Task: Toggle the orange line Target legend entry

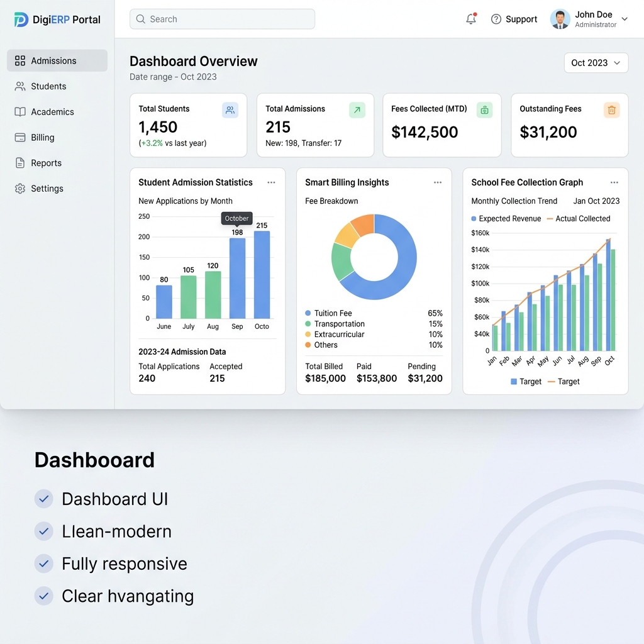Action: click(563, 382)
